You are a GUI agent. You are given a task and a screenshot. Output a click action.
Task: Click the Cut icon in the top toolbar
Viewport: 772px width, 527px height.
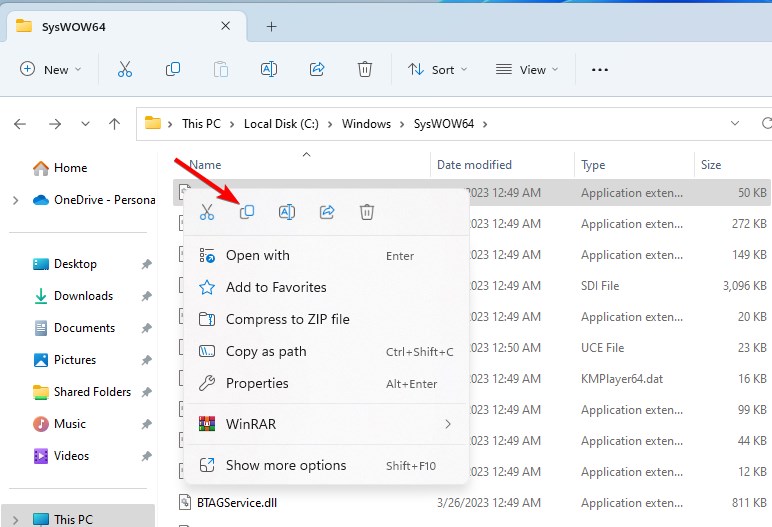pyautogui.click(x=125, y=69)
